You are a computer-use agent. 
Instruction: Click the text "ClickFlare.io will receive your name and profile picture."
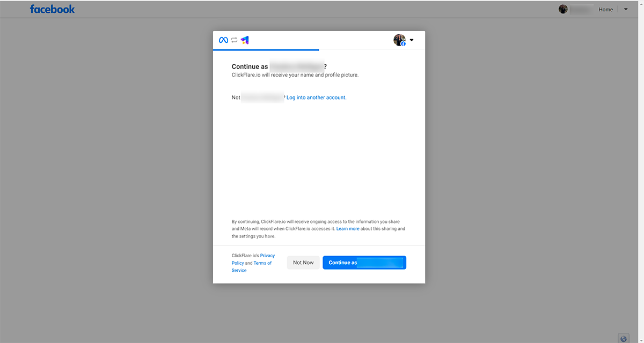(x=295, y=75)
